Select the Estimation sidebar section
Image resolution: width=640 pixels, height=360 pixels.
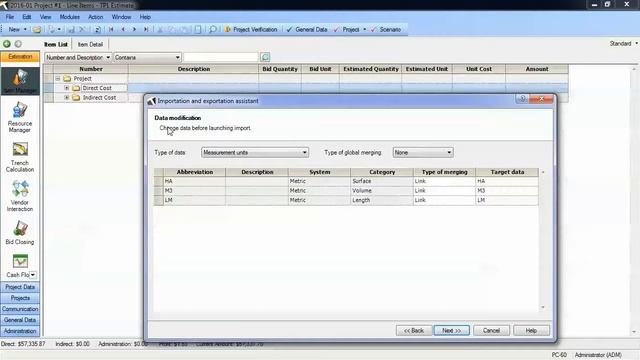(20, 56)
